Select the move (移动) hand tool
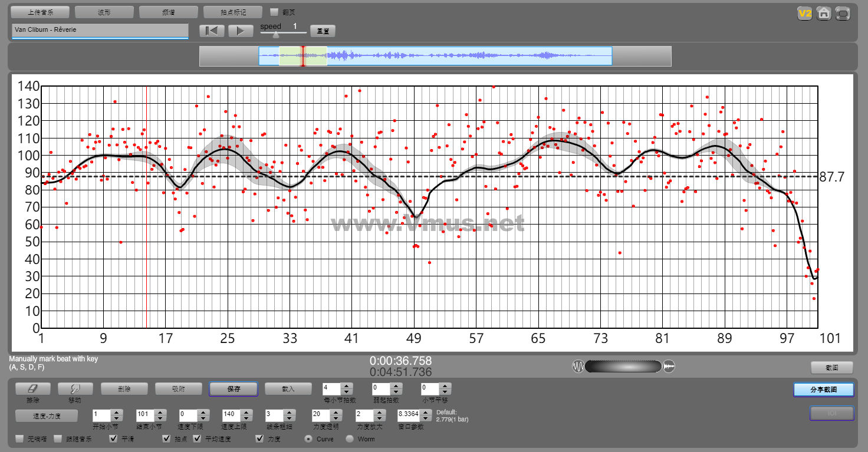Viewport: 868px width, 452px height. click(75, 389)
